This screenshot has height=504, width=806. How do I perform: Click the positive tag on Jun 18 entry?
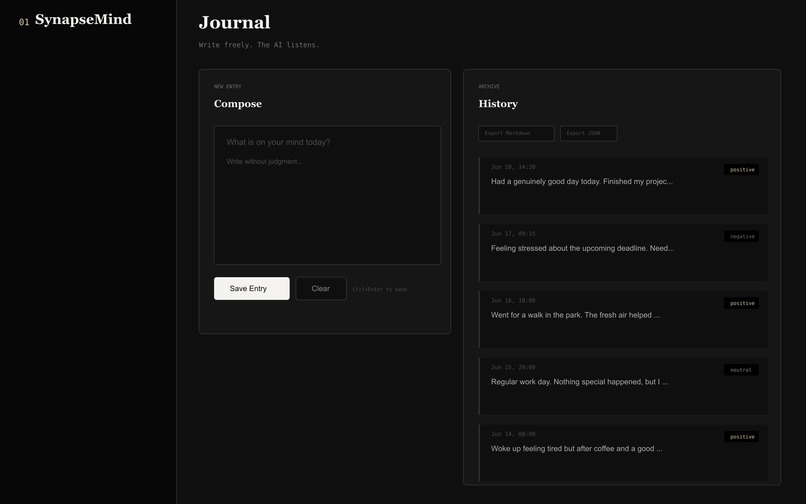pyautogui.click(x=741, y=169)
